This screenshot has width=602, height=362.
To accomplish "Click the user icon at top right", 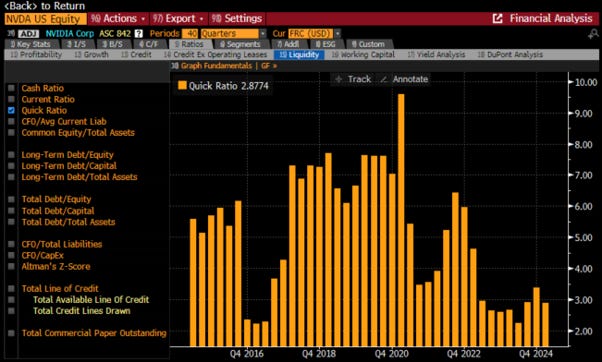I will click(x=593, y=35).
